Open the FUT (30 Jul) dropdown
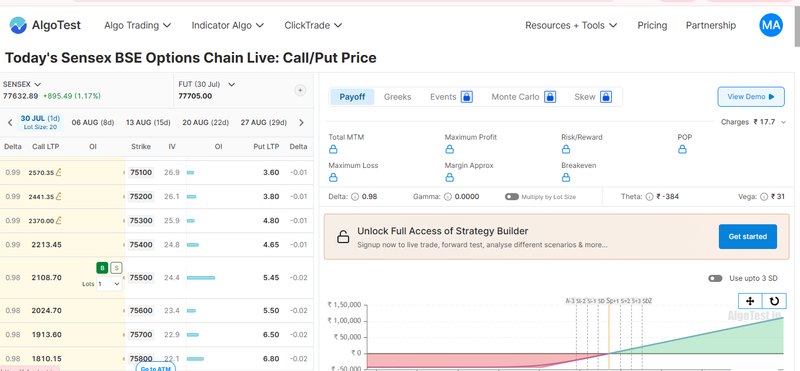 tap(207, 84)
